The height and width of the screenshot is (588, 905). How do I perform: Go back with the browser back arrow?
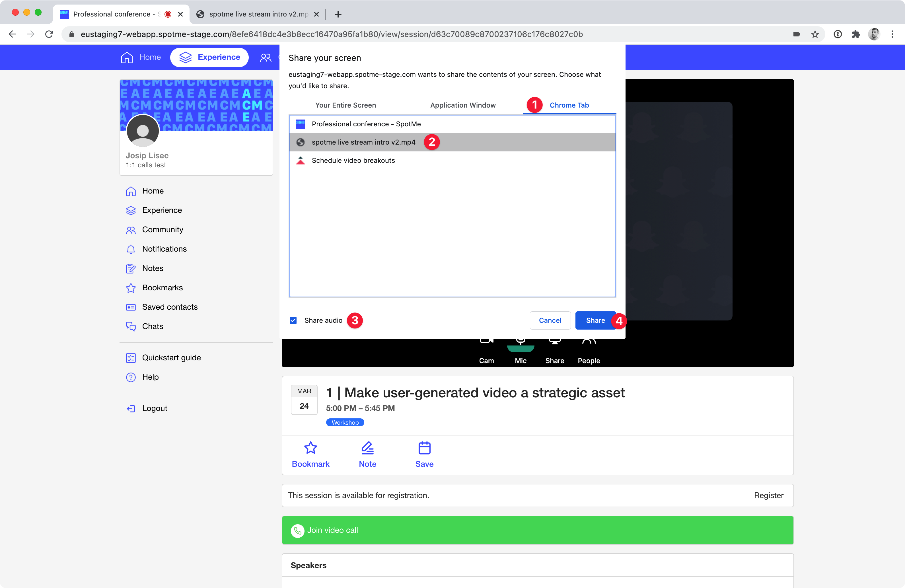point(13,34)
